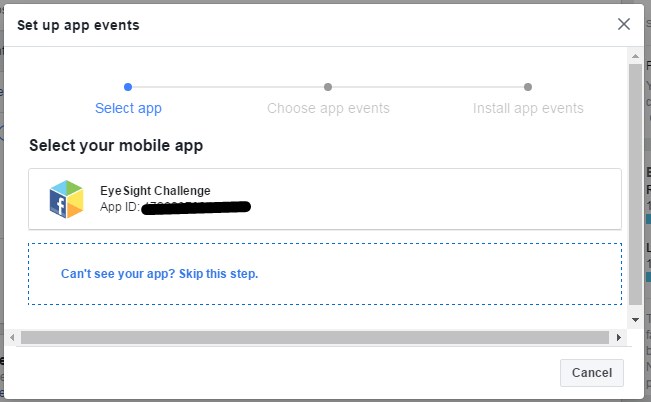Click the Install app events step dot
Image resolution: width=651 pixels, height=402 pixels.
coord(528,87)
